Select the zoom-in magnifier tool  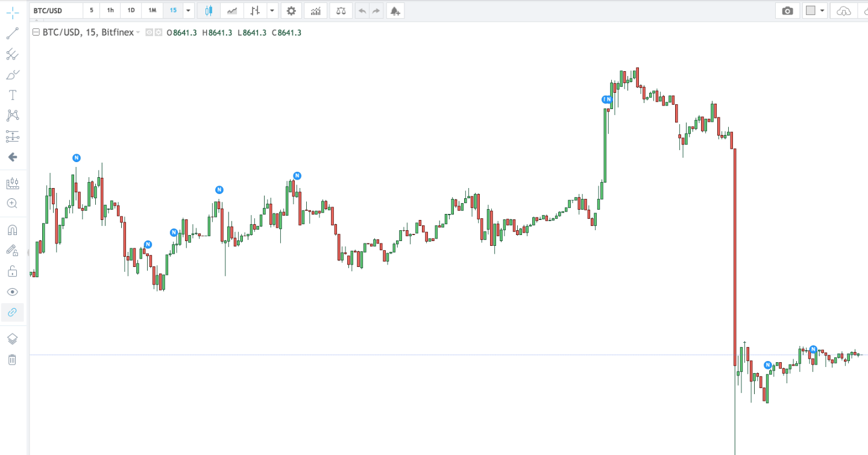pyautogui.click(x=12, y=203)
